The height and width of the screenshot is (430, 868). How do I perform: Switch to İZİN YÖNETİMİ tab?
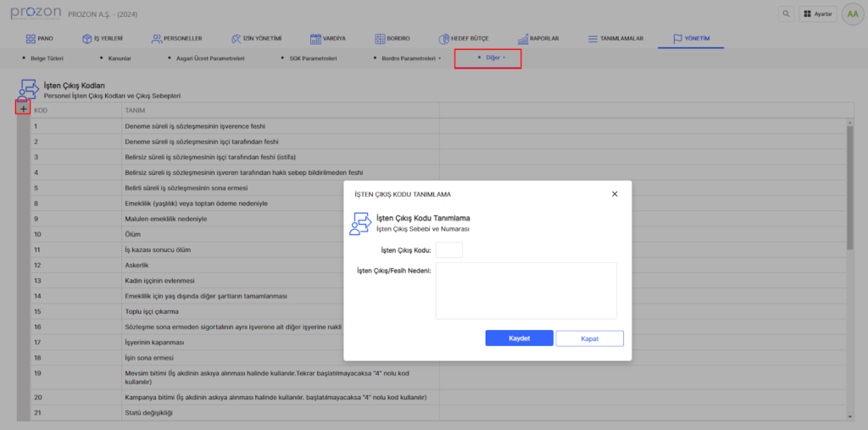pyautogui.click(x=256, y=39)
